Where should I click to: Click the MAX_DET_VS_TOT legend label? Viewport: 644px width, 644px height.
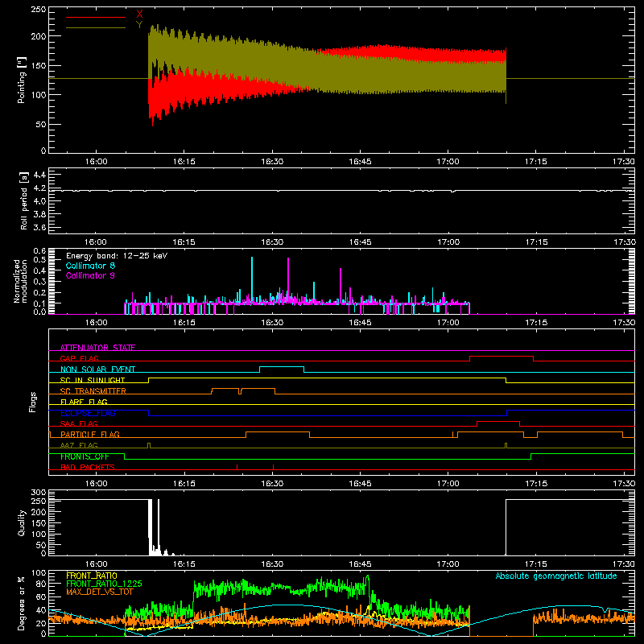point(100,592)
